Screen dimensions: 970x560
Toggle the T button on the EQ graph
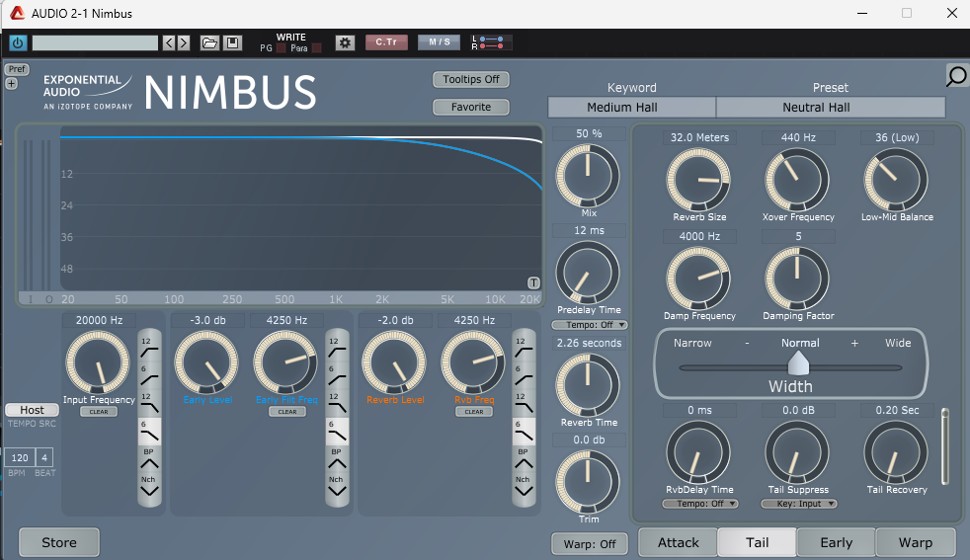point(533,282)
